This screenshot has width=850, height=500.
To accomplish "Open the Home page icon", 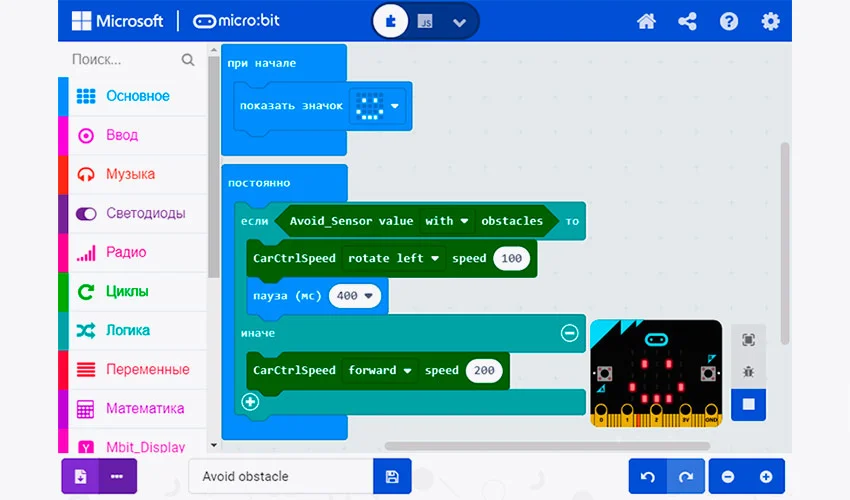I will click(x=647, y=21).
